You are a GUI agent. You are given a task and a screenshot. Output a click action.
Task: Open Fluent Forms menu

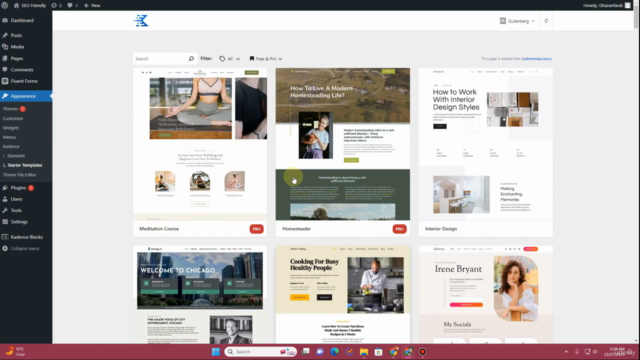24,81
